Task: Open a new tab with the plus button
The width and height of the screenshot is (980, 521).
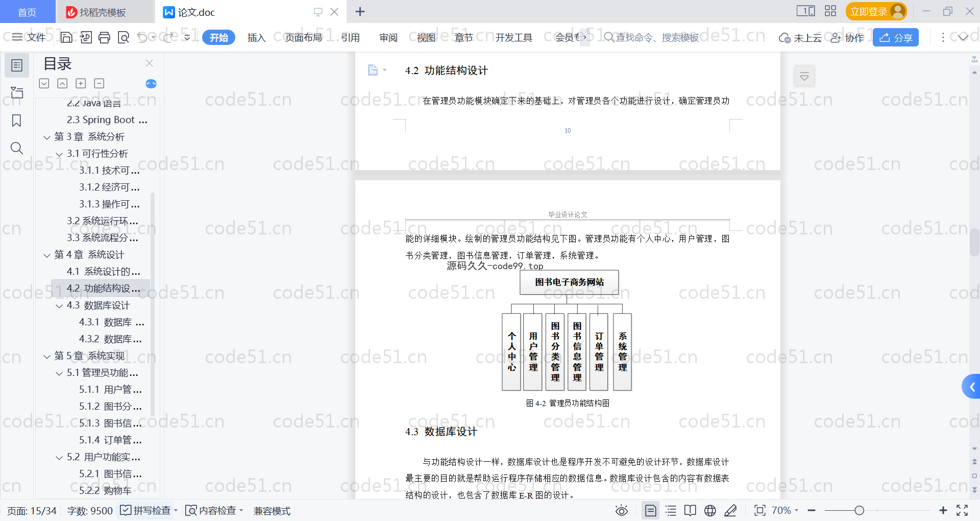Action: click(x=360, y=11)
